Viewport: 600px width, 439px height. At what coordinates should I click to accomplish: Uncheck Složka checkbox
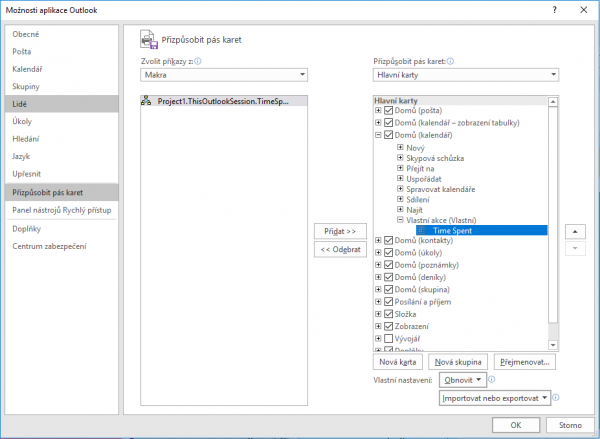(x=388, y=314)
